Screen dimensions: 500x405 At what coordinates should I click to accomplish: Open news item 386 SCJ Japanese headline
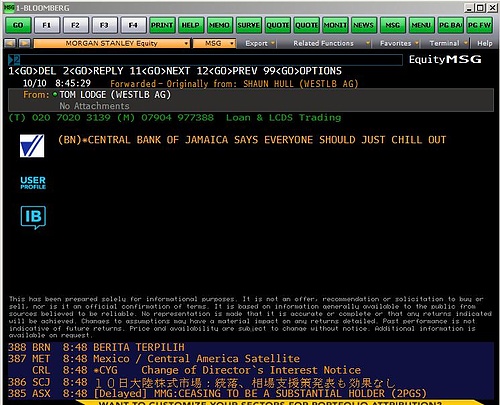click(x=251, y=382)
